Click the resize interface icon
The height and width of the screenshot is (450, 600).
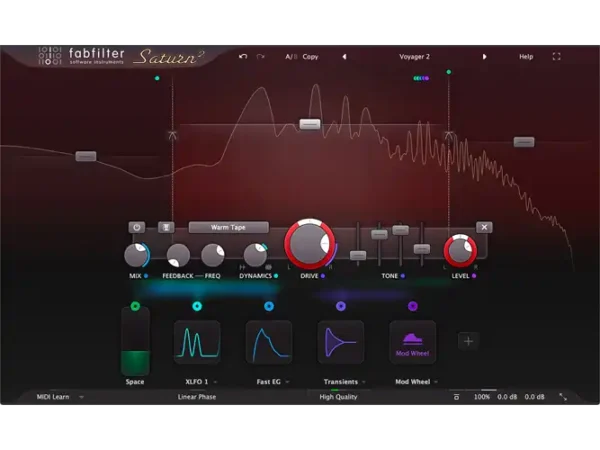563,397
